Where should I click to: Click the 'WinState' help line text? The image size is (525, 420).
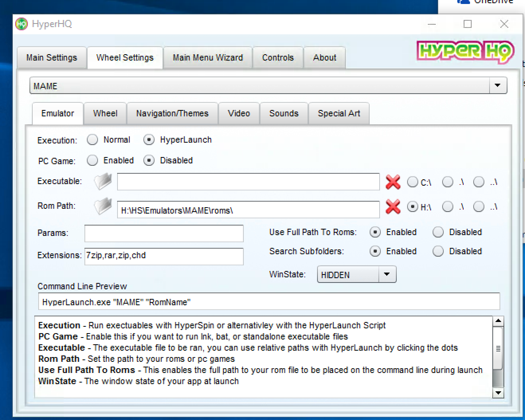[x=138, y=381]
